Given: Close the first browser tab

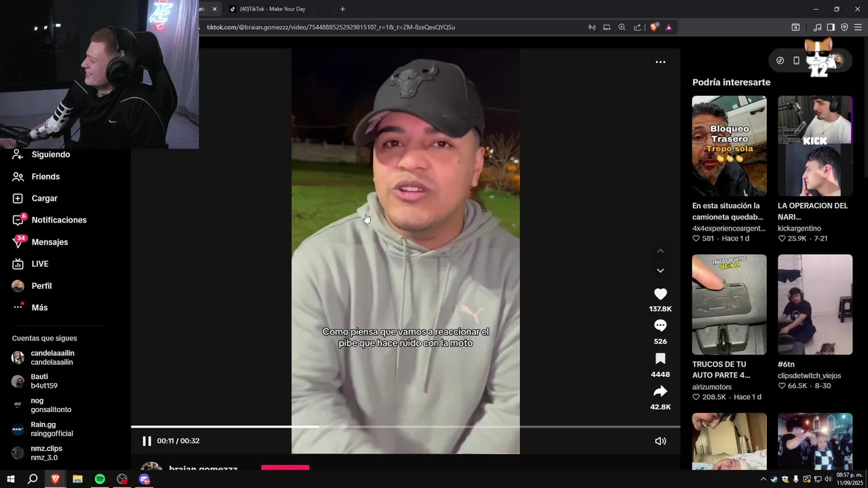Looking at the screenshot, I should 215,9.
